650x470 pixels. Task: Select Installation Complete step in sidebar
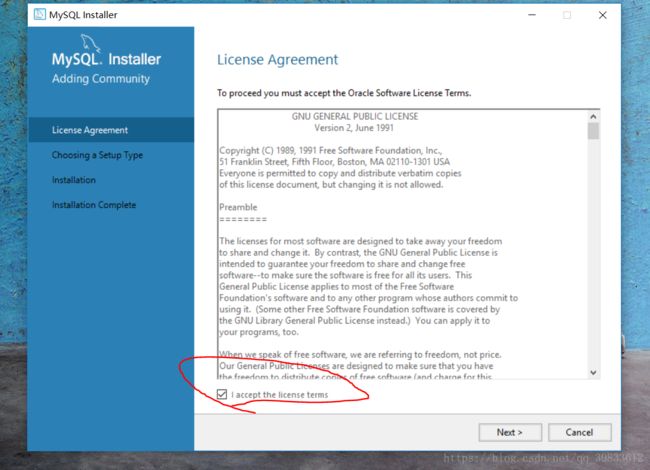point(94,205)
